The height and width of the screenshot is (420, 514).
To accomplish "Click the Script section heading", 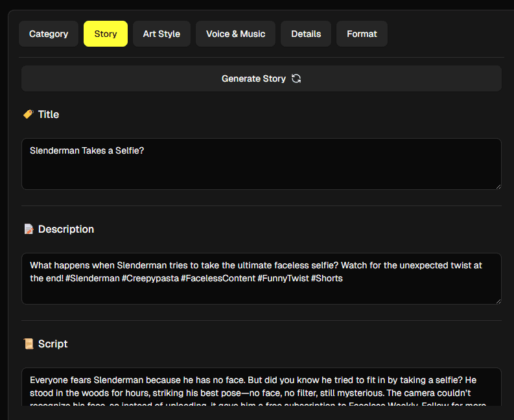I will (53, 344).
